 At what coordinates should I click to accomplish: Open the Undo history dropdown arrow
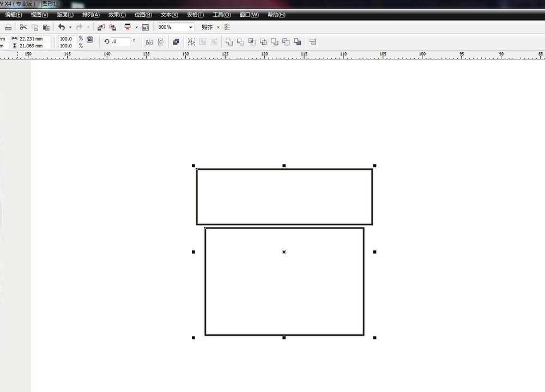coord(70,27)
